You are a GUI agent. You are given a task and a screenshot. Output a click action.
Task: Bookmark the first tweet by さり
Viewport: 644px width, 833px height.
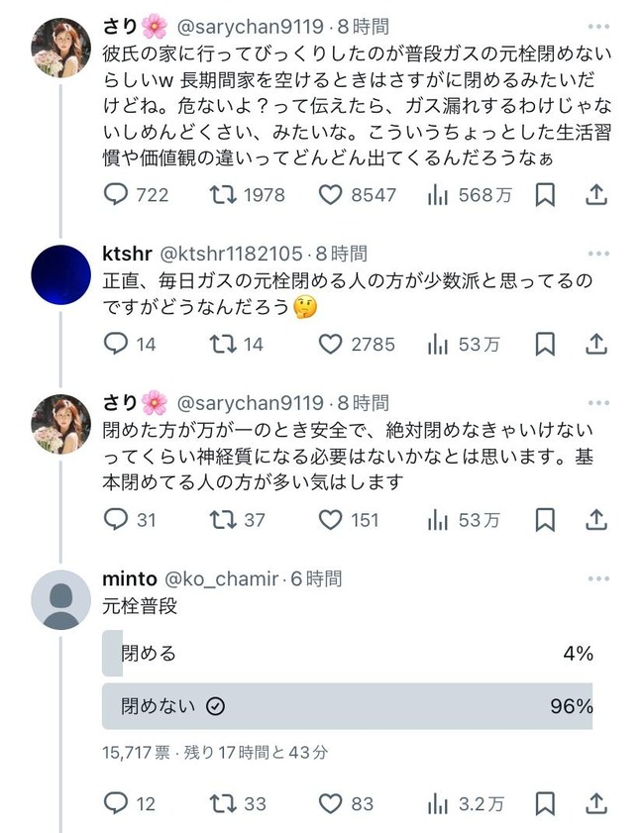coord(545,196)
